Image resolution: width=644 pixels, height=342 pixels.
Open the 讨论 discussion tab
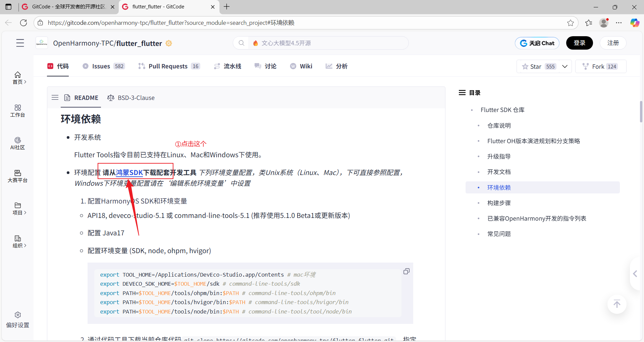265,66
